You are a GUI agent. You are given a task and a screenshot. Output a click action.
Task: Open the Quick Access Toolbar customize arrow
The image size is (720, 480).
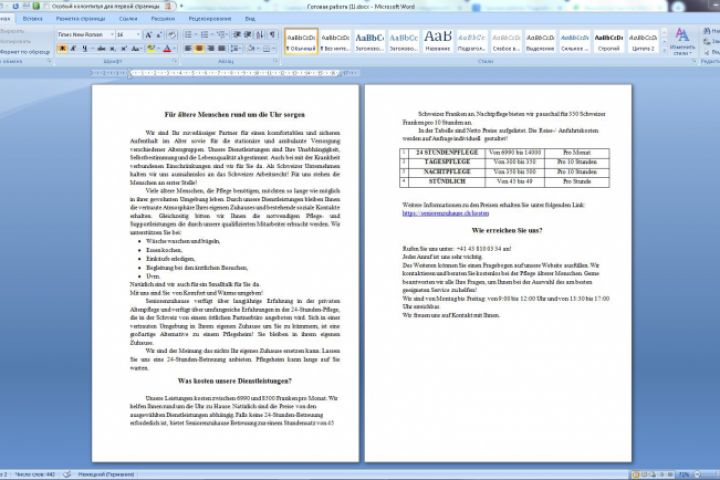tap(181, 6)
